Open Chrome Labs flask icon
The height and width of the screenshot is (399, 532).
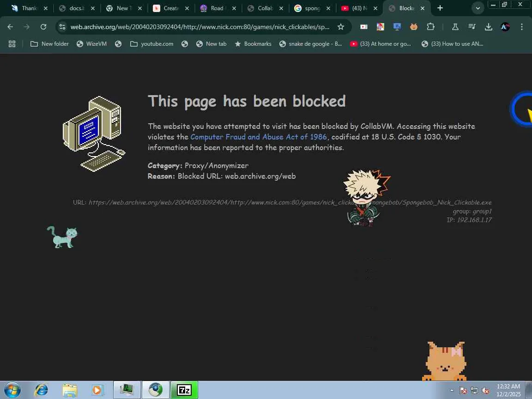pyautogui.click(x=455, y=27)
